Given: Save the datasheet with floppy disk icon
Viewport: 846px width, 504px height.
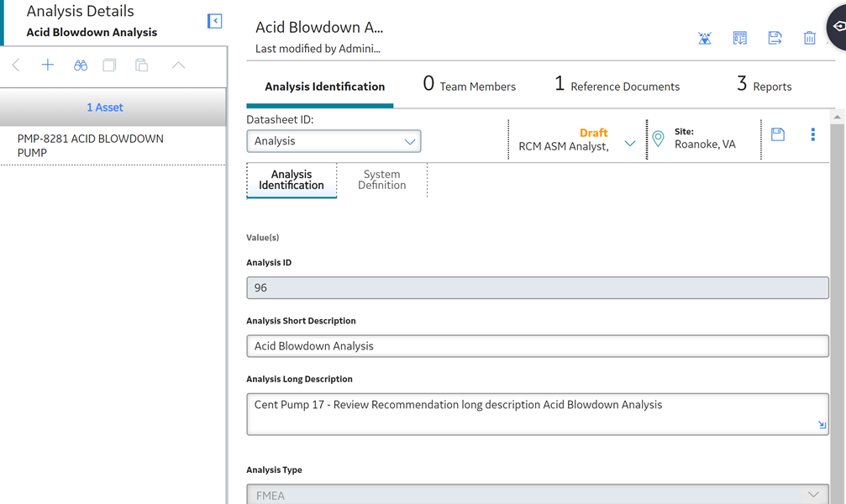Looking at the screenshot, I should tap(777, 134).
